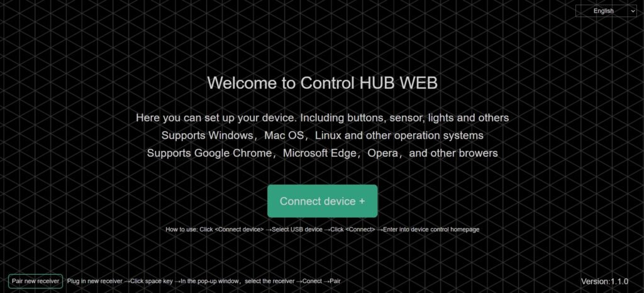Image resolution: width=644 pixels, height=293 pixels.
Task: Click 'select the receiver' pairing instruction text
Action: (x=270, y=281)
